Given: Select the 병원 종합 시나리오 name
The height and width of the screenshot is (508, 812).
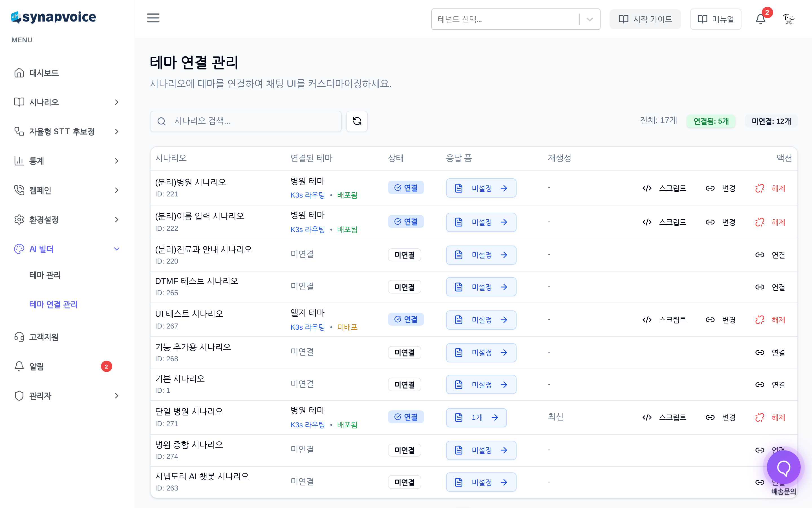Looking at the screenshot, I should coord(189,445).
